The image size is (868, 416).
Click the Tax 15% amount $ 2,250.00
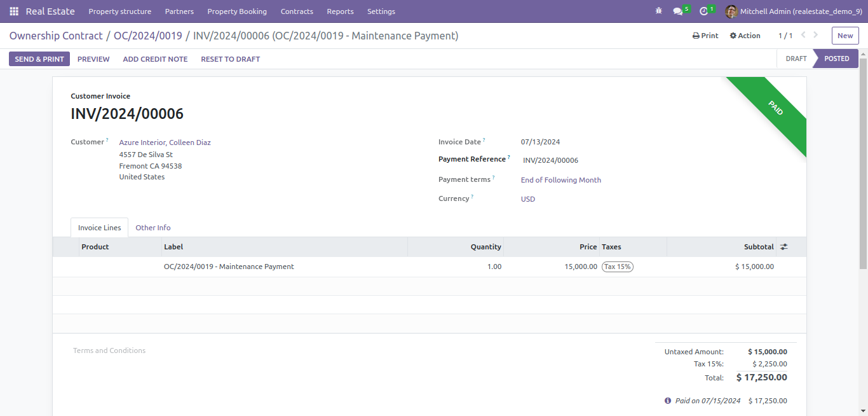pyautogui.click(x=770, y=364)
